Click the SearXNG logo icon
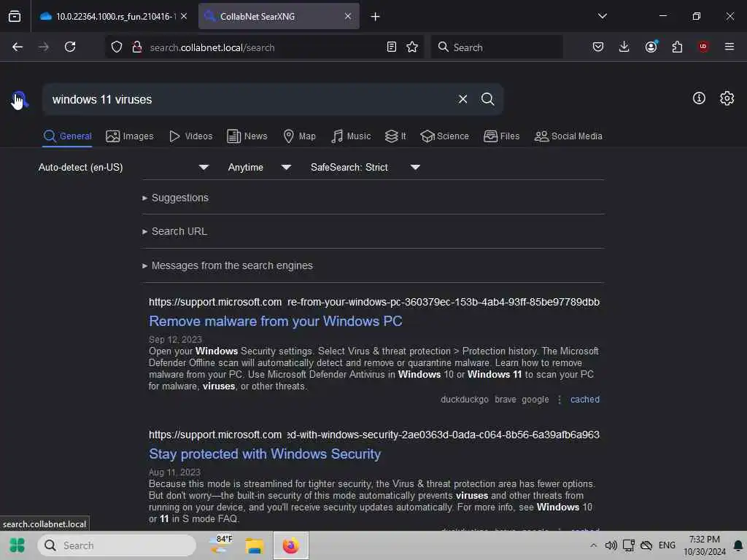 (x=20, y=99)
